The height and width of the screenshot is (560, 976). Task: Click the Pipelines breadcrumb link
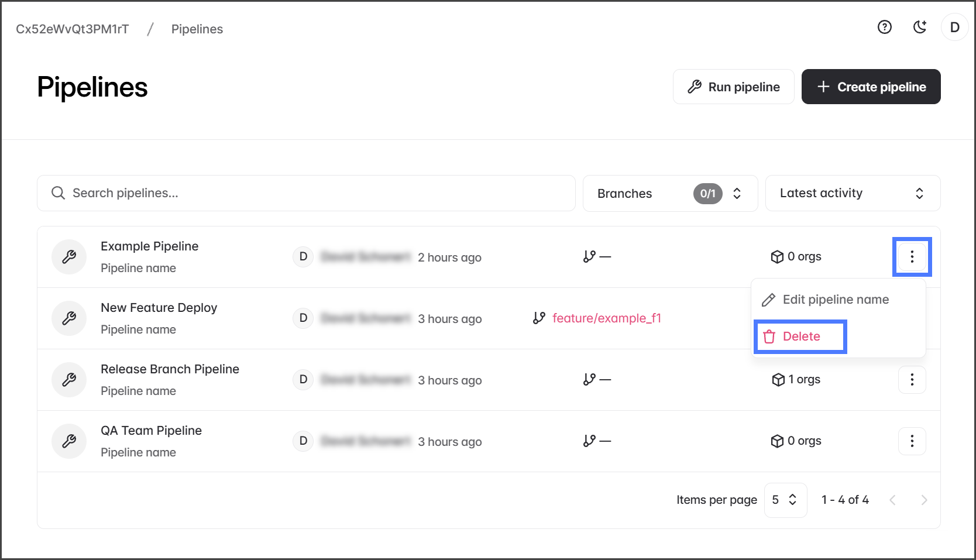(x=197, y=29)
